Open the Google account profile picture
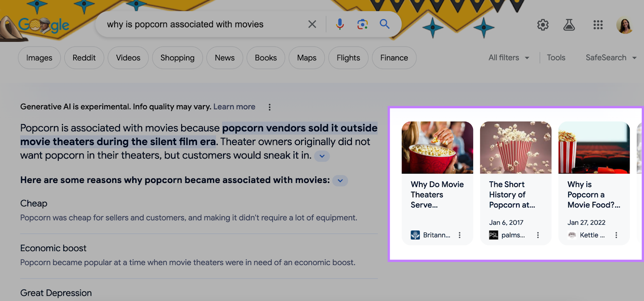The height and width of the screenshot is (301, 644). [624, 25]
